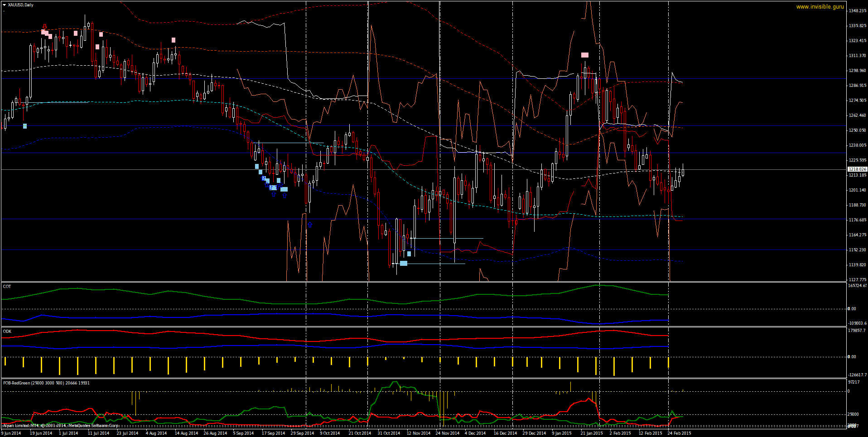Viewport: 868px width, 437px height.
Task: Click the 1 Jul 2014 date label
Action: tap(68, 433)
